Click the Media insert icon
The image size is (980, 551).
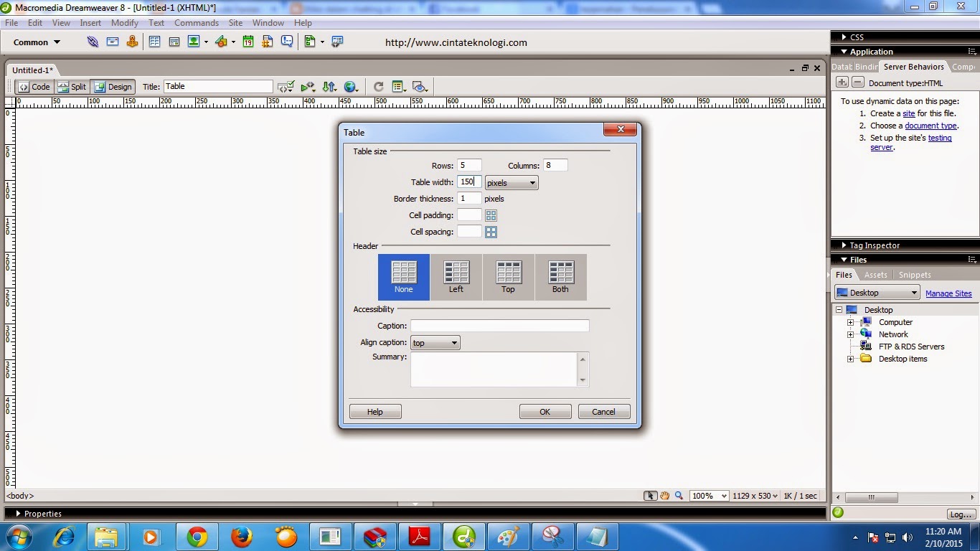pyautogui.click(x=221, y=42)
